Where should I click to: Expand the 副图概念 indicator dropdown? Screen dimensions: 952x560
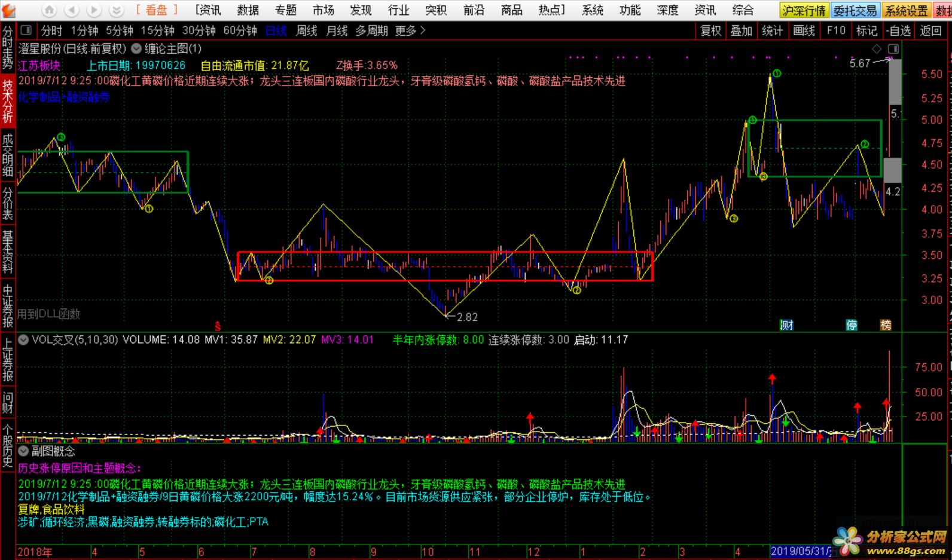[x=23, y=451]
